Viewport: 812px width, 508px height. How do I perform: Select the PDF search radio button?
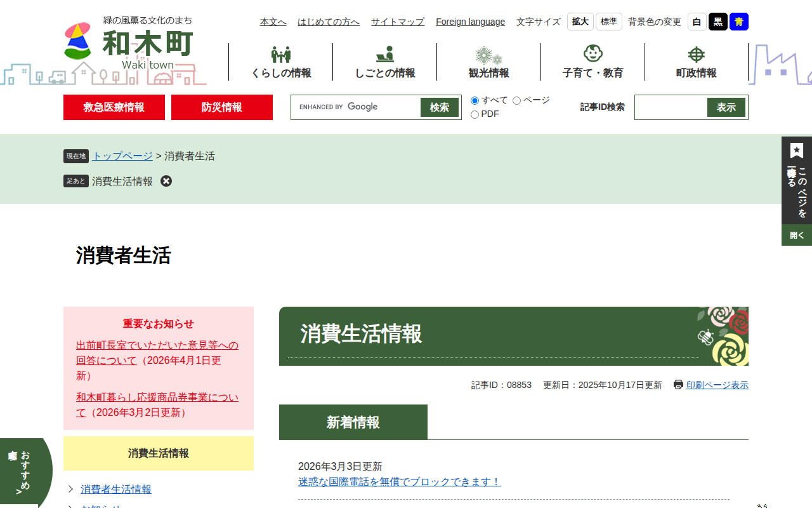pyautogui.click(x=475, y=115)
